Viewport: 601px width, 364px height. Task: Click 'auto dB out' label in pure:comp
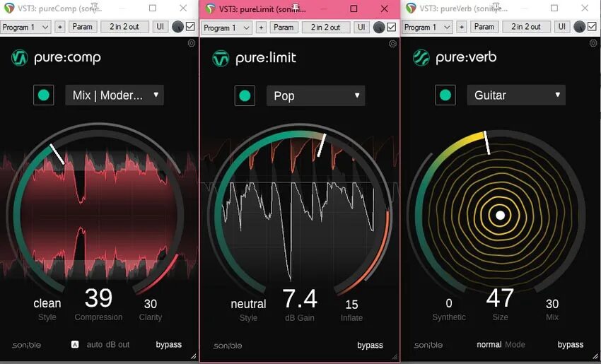coord(108,344)
